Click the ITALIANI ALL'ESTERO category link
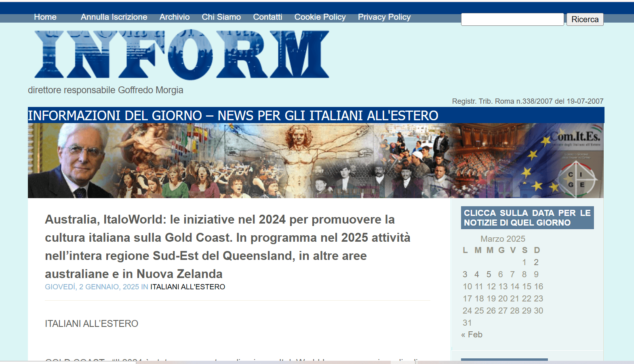The image size is (634, 364). (187, 287)
